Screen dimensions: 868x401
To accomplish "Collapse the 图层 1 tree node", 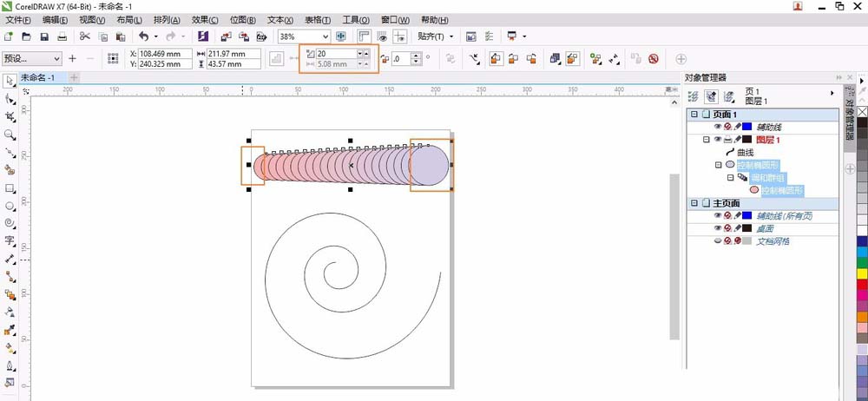I will [707, 140].
